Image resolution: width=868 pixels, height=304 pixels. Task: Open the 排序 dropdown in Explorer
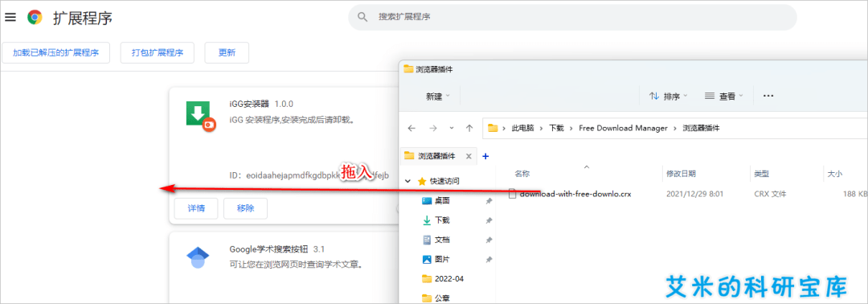pos(668,97)
